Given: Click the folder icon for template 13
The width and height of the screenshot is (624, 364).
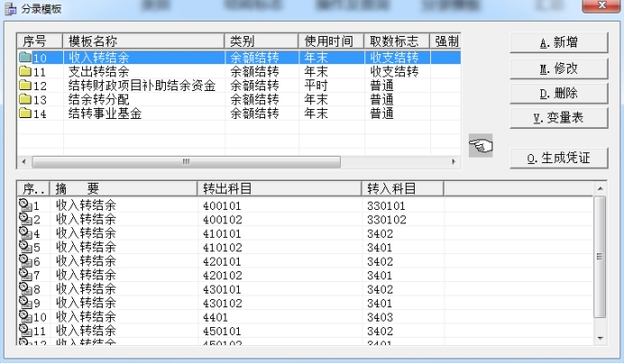Looking at the screenshot, I should click(x=25, y=99).
